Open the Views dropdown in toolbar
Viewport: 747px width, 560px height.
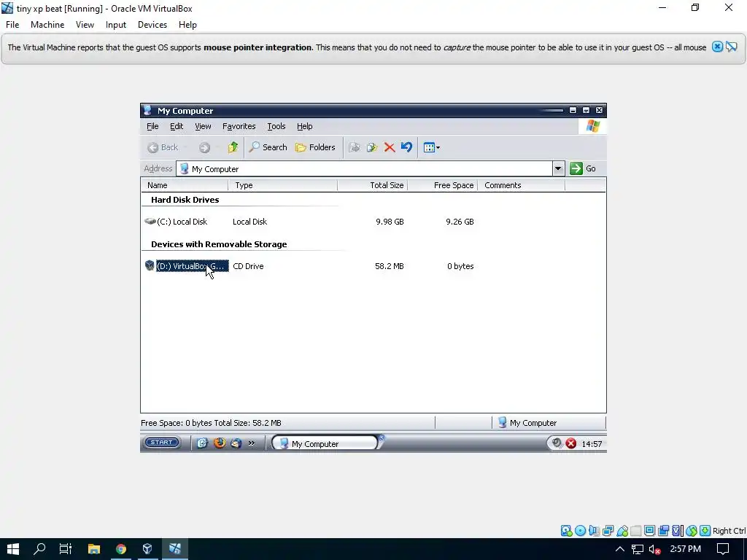point(432,147)
